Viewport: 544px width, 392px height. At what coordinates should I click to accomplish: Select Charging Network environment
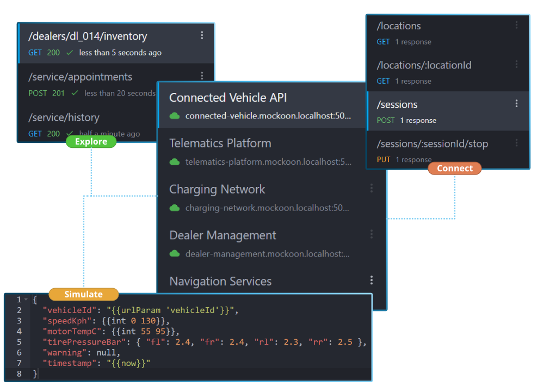pos(272,197)
